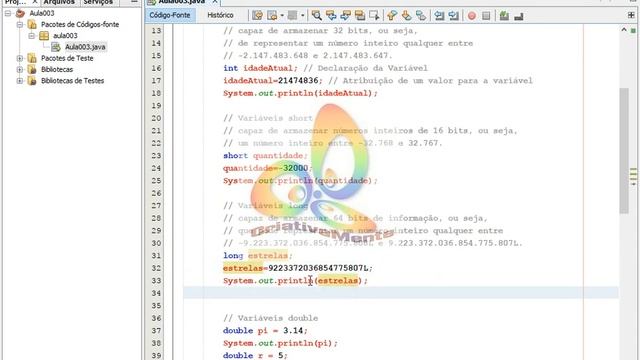Image resolution: width=640 pixels, height=360 pixels.
Task: Click the Aula003.java file icon
Action: [56, 47]
